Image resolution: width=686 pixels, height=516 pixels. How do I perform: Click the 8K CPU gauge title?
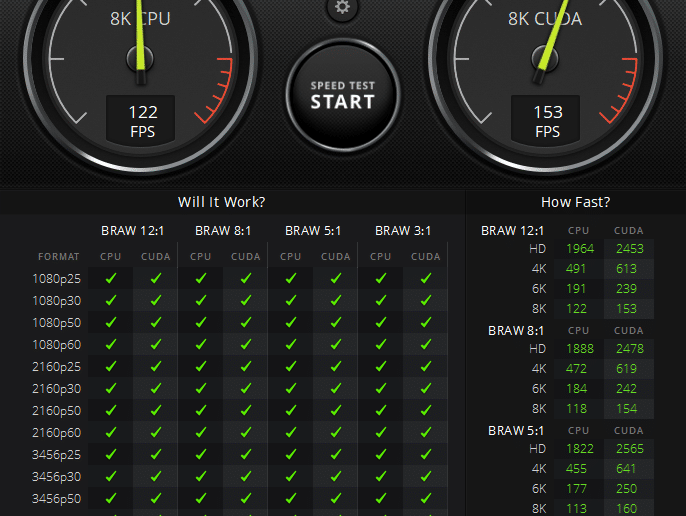point(140,19)
